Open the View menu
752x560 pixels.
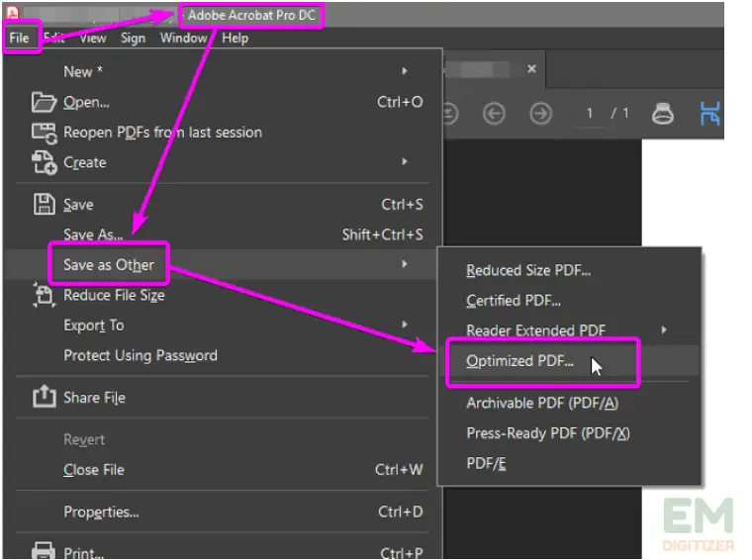pyautogui.click(x=93, y=38)
